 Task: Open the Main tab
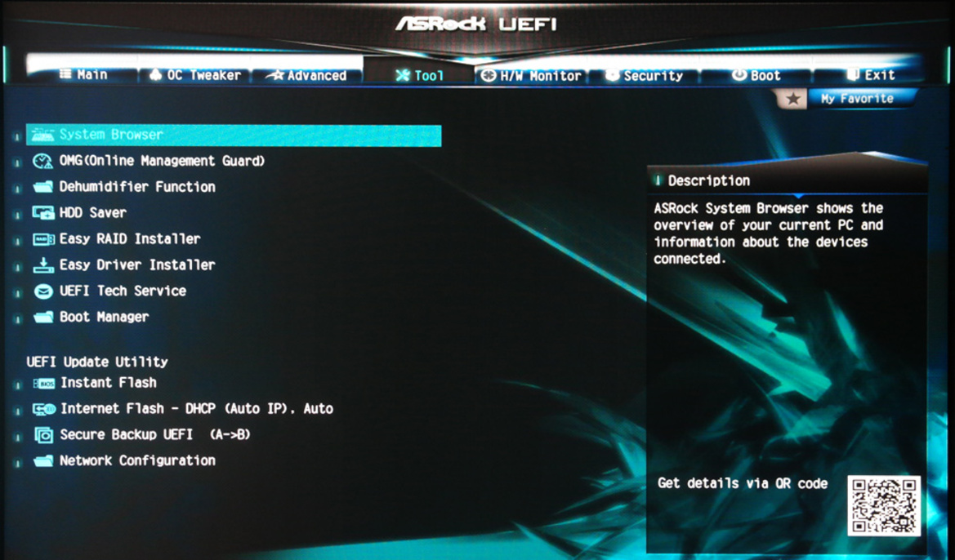pos(83,75)
